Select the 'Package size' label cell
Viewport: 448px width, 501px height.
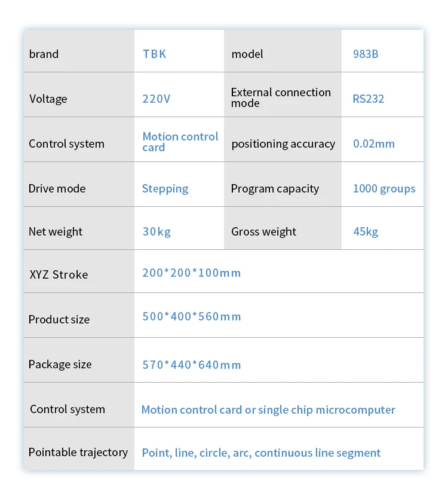(x=60, y=364)
